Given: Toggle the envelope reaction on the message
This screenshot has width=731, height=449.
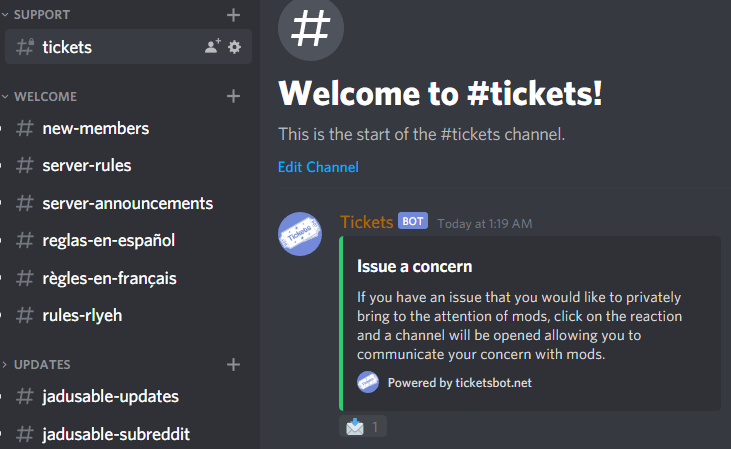Looking at the screenshot, I should pos(363,427).
